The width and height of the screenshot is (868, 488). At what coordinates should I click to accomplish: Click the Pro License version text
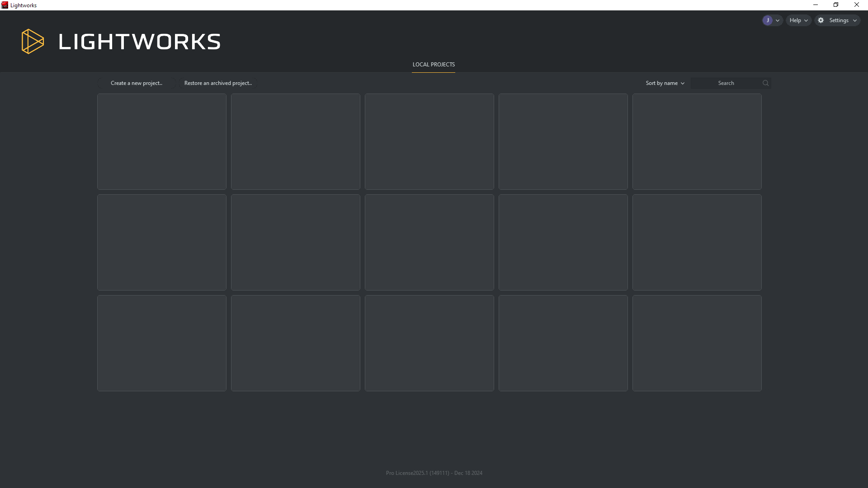pos(434,473)
